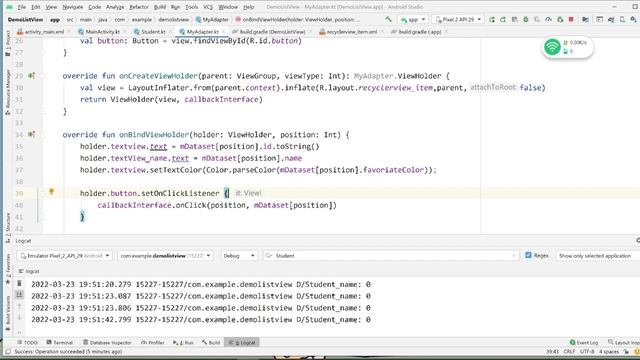This screenshot has height=360, width=640.
Task: Open the Favorites sidebar tool button
Action: pyautogui.click(x=8, y=269)
